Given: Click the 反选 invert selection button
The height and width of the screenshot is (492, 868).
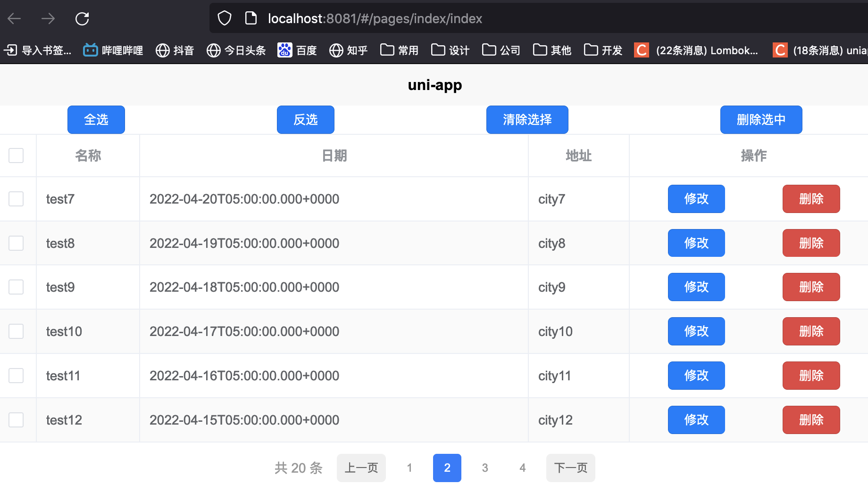Looking at the screenshot, I should (305, 120).
